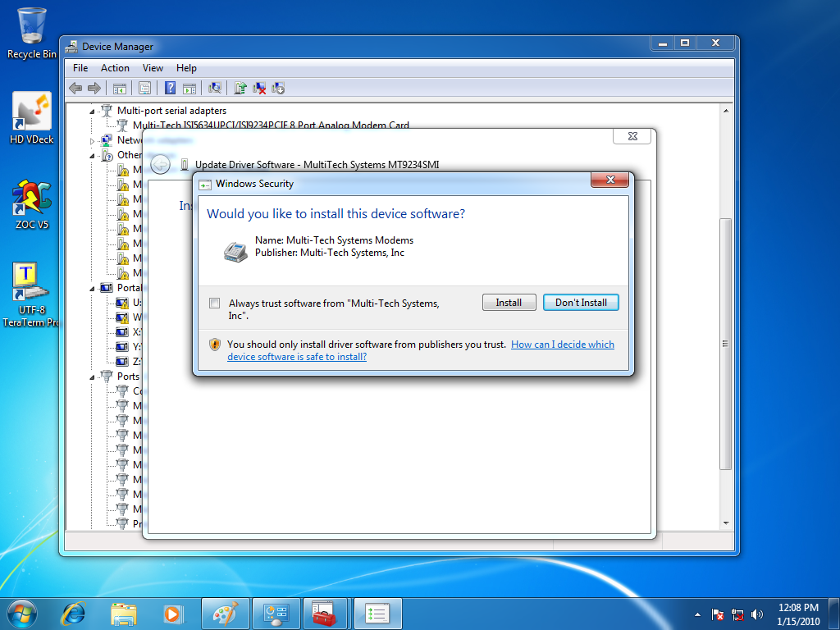Image resolution: width=840 pixels, height=630 pixels.
Task: Open the View menu
Action: (153, 68)
